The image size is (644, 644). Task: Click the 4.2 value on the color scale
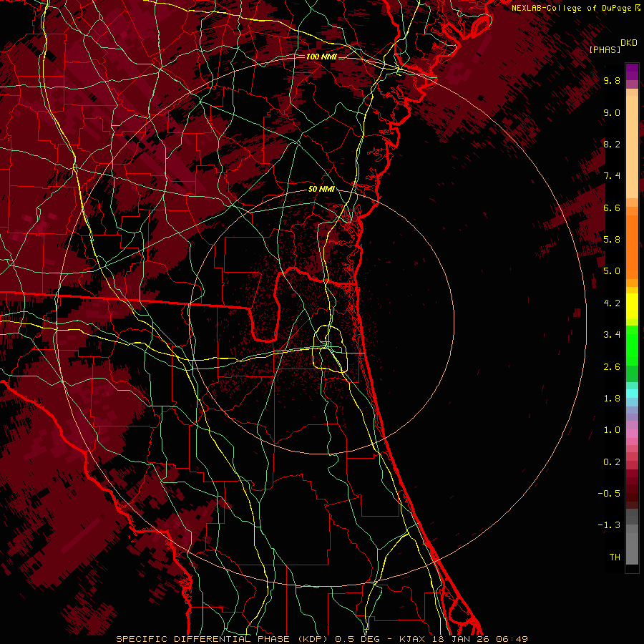[x=612, y=303]
